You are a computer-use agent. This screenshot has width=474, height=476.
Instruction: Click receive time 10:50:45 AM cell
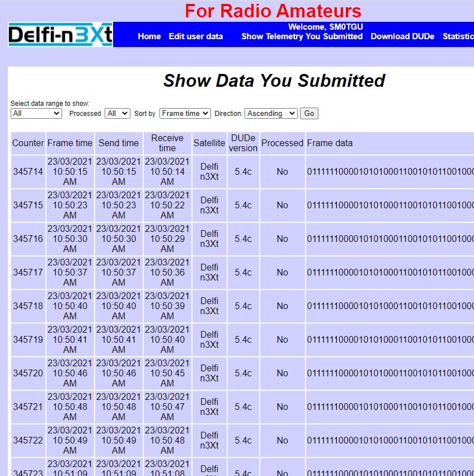pyautogui.click(x=167, y=374)
